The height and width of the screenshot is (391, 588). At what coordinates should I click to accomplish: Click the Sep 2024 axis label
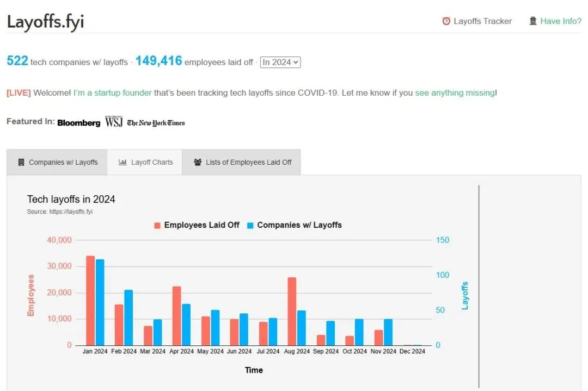326,351
